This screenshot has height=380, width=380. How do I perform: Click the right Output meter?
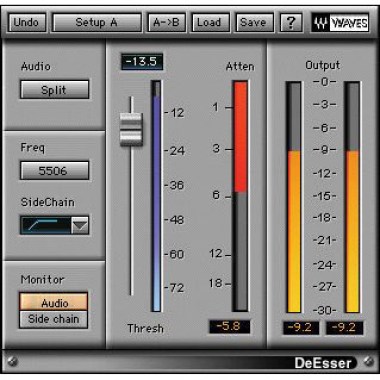point(353,197)
